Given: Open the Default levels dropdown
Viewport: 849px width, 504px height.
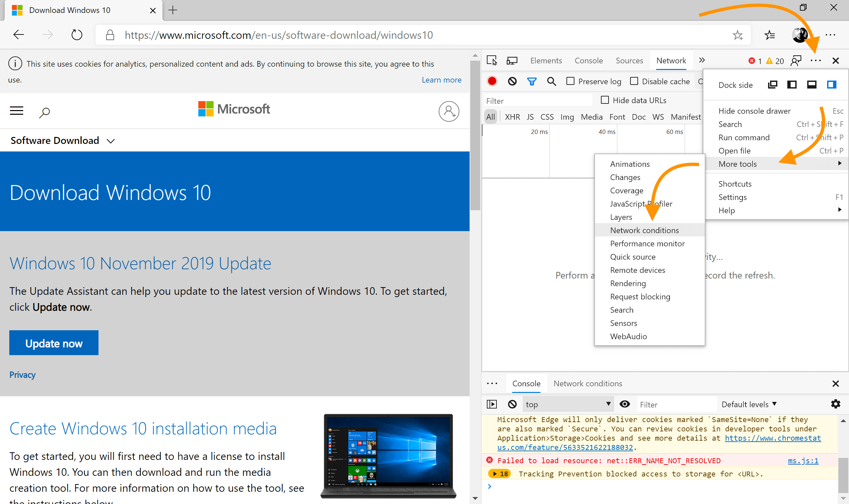Looking at the screenshot, I should (749, 404).
